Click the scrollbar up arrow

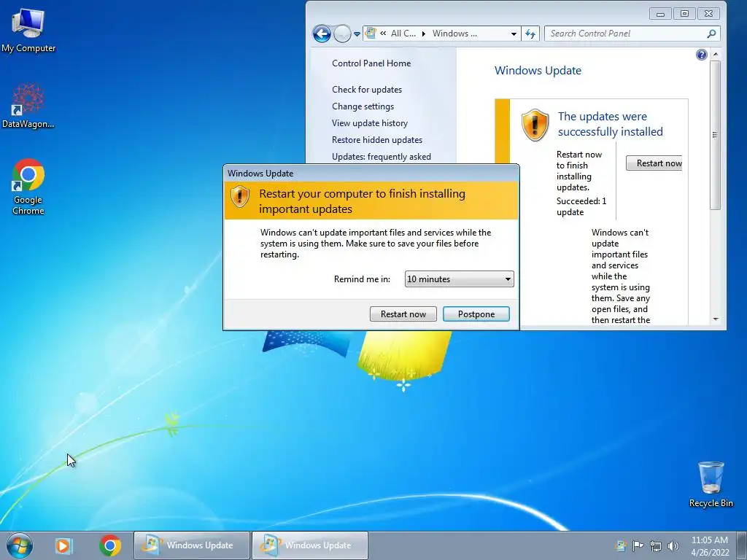point(716,55)
